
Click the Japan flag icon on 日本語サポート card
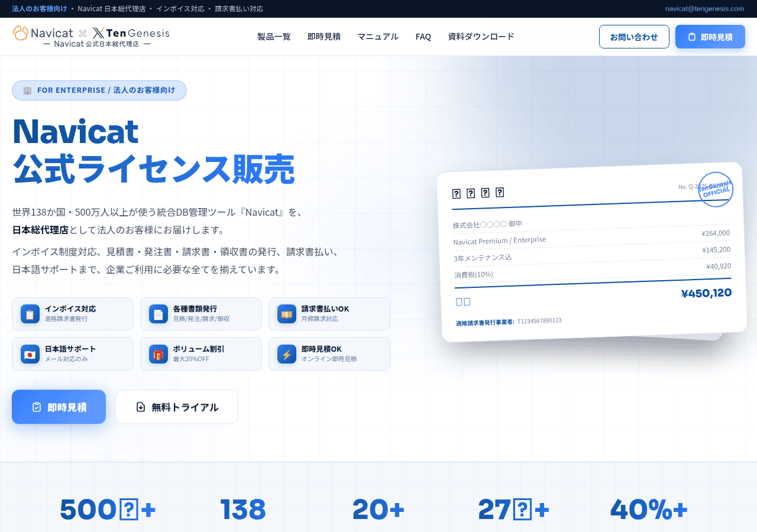pyautogui.click(x=30, y=354)
